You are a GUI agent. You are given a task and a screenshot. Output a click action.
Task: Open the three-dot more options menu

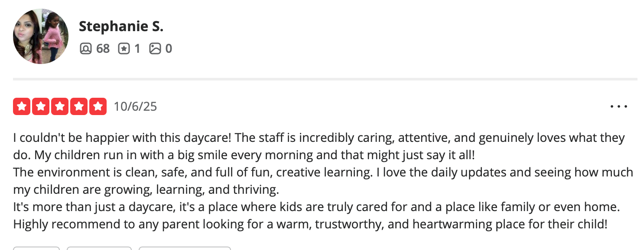point(618,106)
